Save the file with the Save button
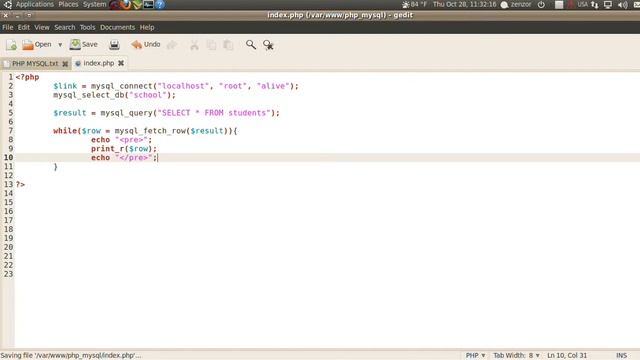640x360 pixels. point(84,44)
